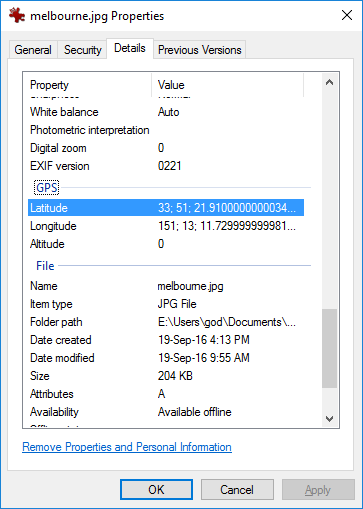Select the Availability row
This screenshot has width=363, height=509.
[166, 412]
